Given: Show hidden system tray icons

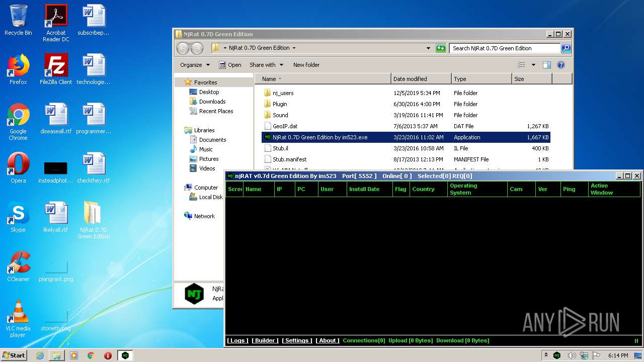Looking at the screenshot, I should pyautogui.click(x=546, y=355).
